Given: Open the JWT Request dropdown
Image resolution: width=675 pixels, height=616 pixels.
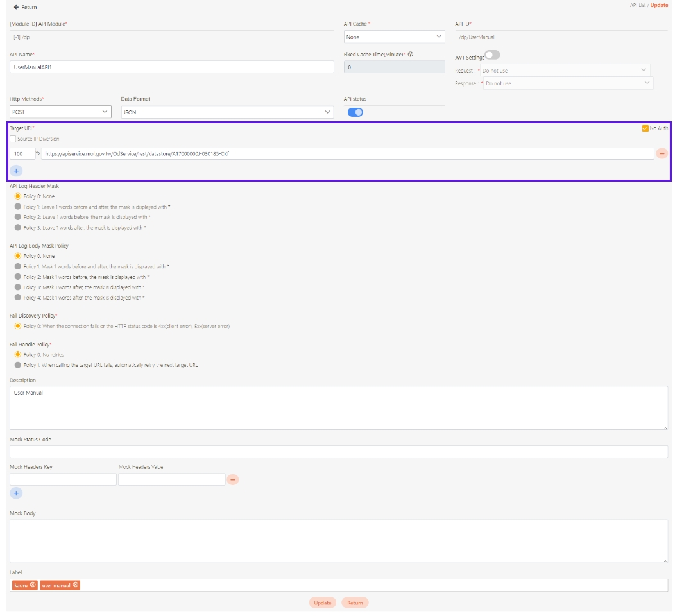Looking at the screenshot, I should (x=565, y=70).
